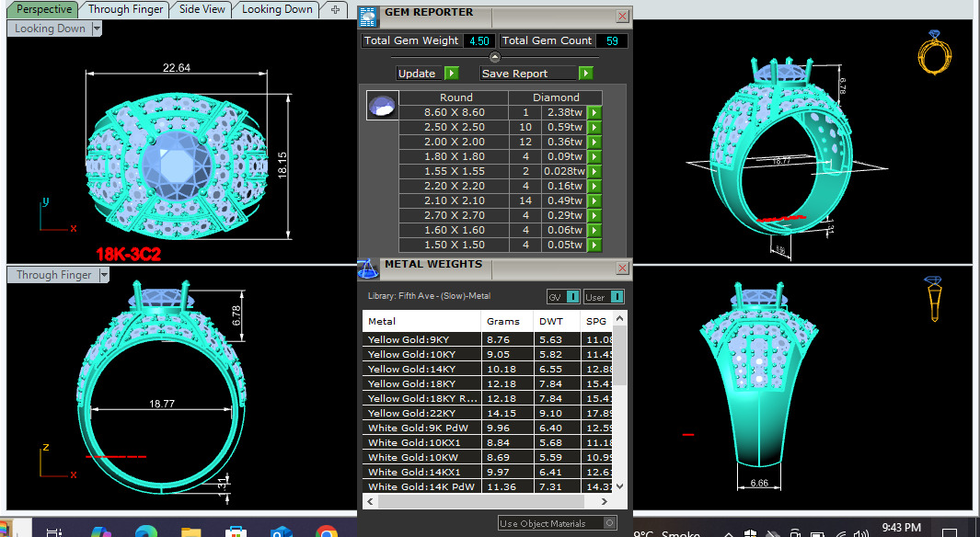This screenshot has width=980, height=537.
Task: Click the Metal column header
Action: (421, 321)
